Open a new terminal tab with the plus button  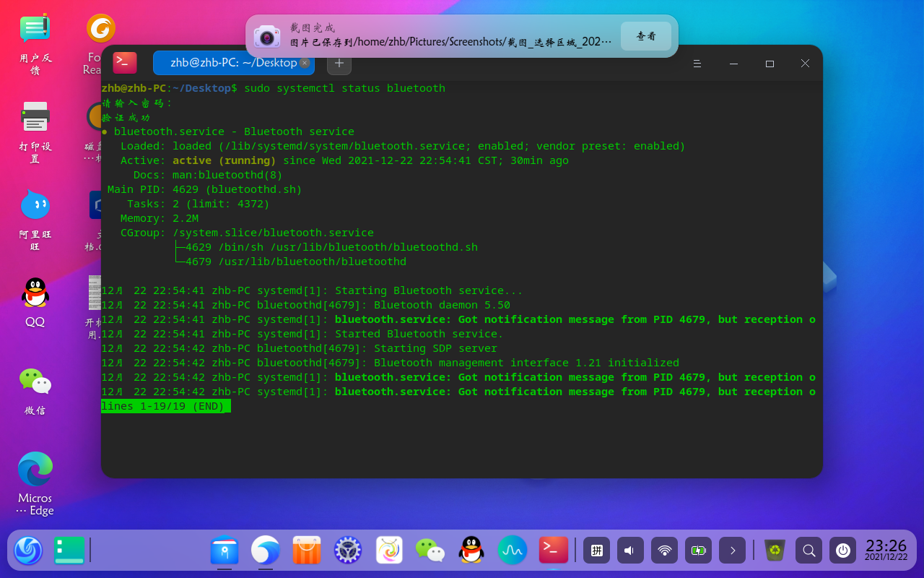(339, 63)
